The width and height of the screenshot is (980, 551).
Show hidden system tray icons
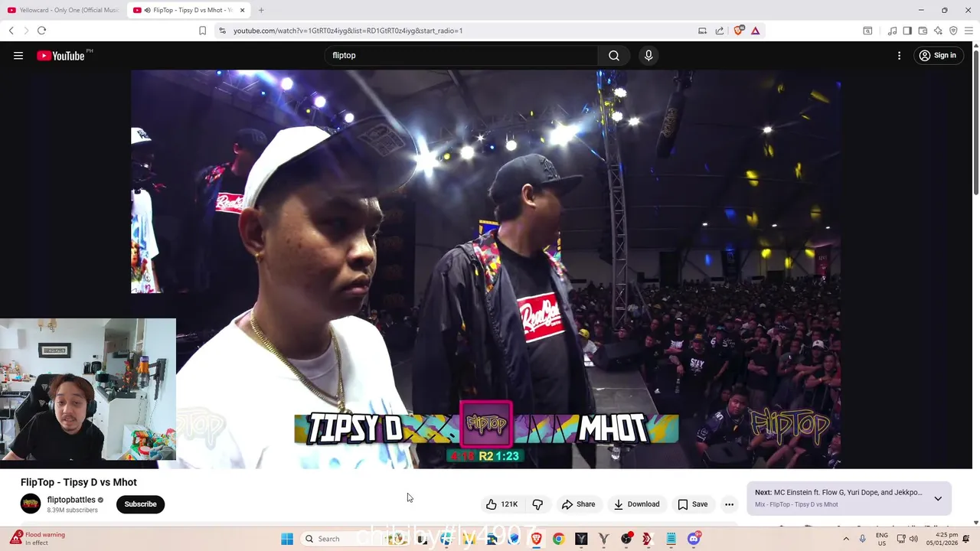click(846, 539)
